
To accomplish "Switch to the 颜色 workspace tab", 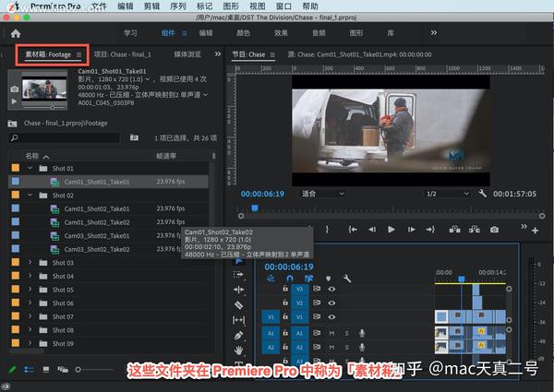I will click(x=243, y=33).
